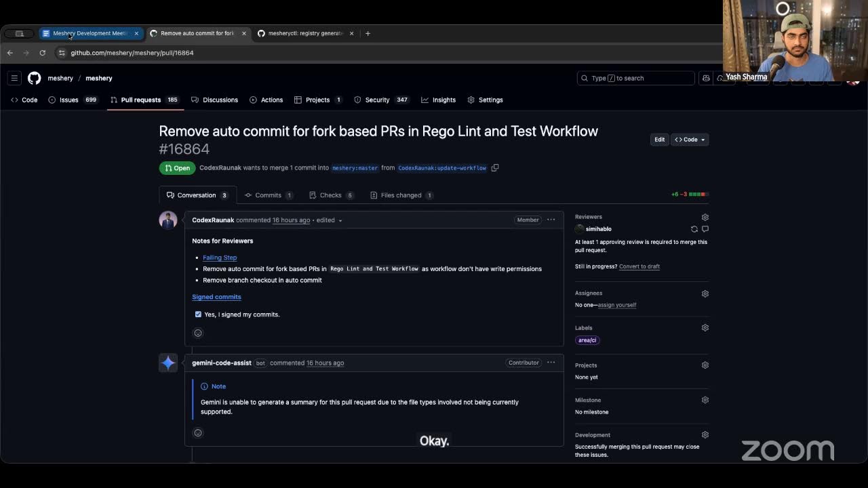Add reaction to gemini-code-assist comment
The image size is (868, 488).
coord(198,433)
